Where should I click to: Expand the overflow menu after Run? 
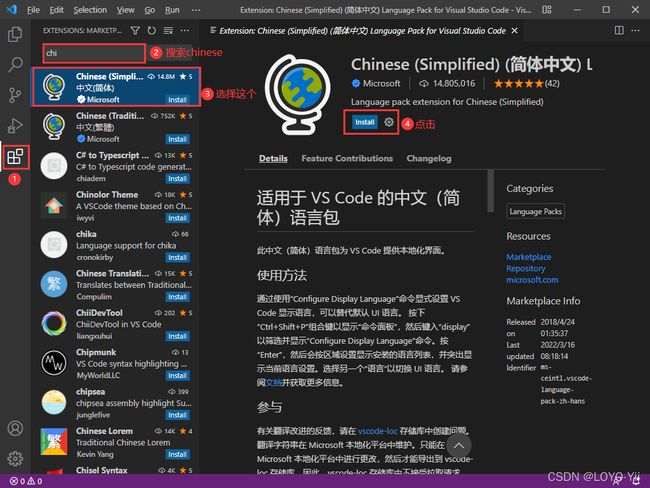196,10
